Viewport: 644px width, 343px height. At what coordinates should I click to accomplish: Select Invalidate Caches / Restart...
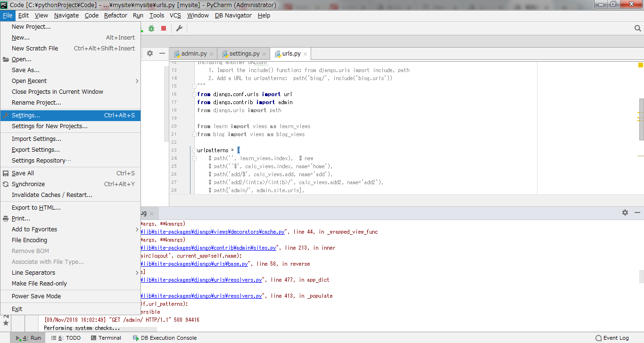click(x=70, y=195)
